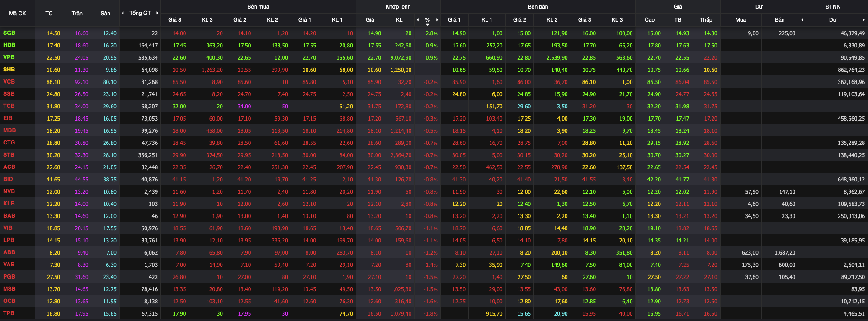Screen dimensions: 868x321
Task: Click the right arrow beside Tổng GT
Action: 157,13
